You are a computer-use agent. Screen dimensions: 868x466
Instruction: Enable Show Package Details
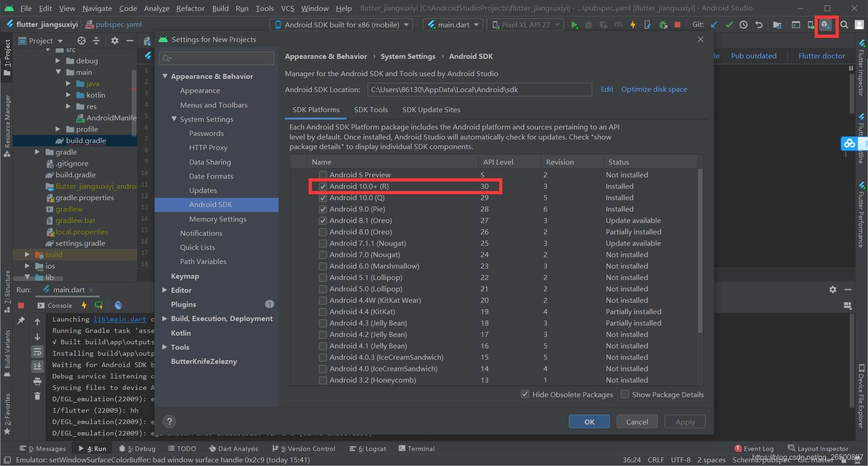point(625,394)
